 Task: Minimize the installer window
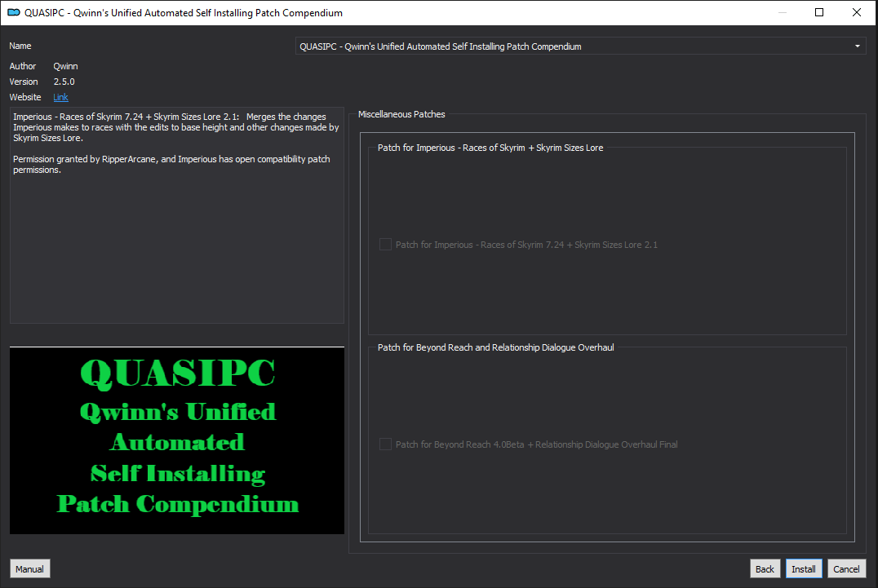pyautogui.click(x=783, y=12)
